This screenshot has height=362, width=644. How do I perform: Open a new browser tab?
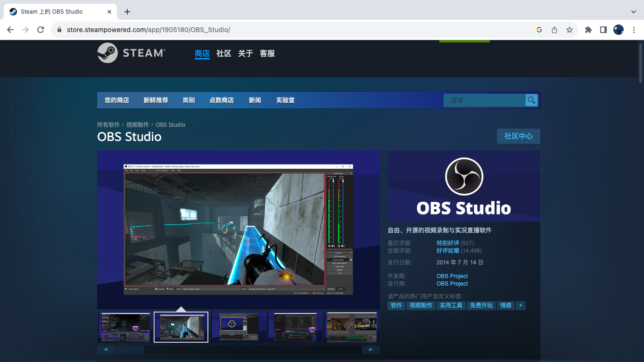(127, 12)
